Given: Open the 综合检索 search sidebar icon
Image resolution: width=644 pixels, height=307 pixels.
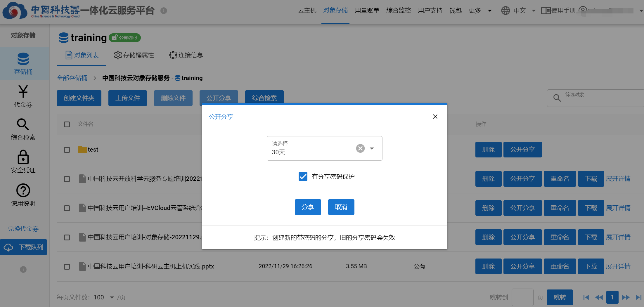Looking at the screenshot, I should [x=23, y=124].
